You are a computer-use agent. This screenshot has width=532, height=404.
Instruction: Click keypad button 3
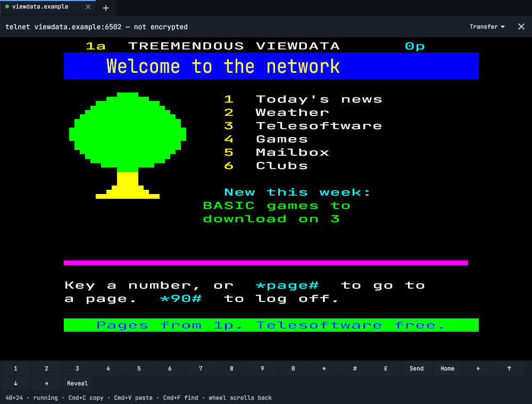pos(77,368)
